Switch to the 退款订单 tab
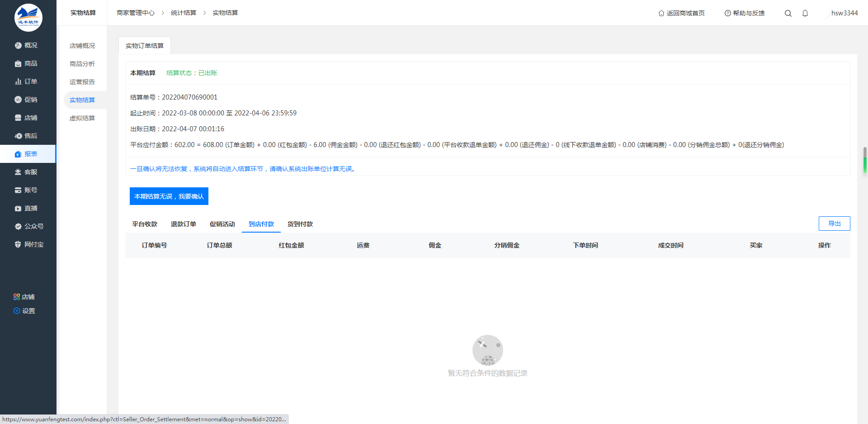The width and height of the screenshot is (868, 424). tap(184, 224)
